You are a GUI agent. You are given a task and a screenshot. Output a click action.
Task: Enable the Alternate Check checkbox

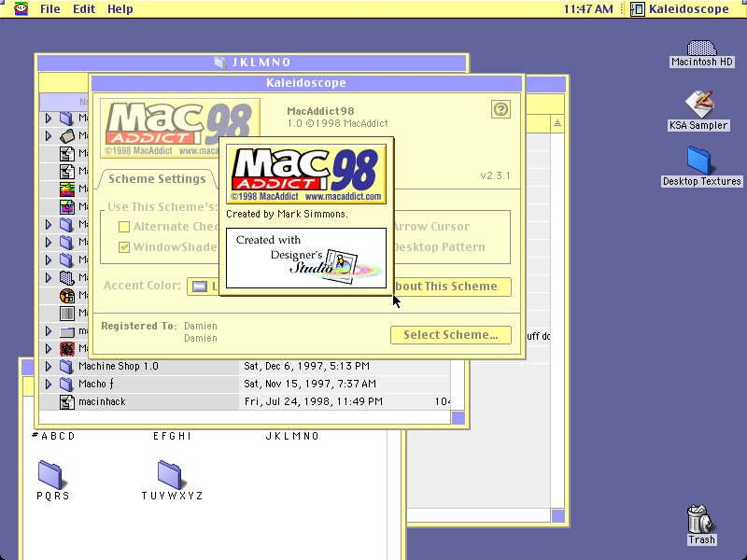click(124, 227)
